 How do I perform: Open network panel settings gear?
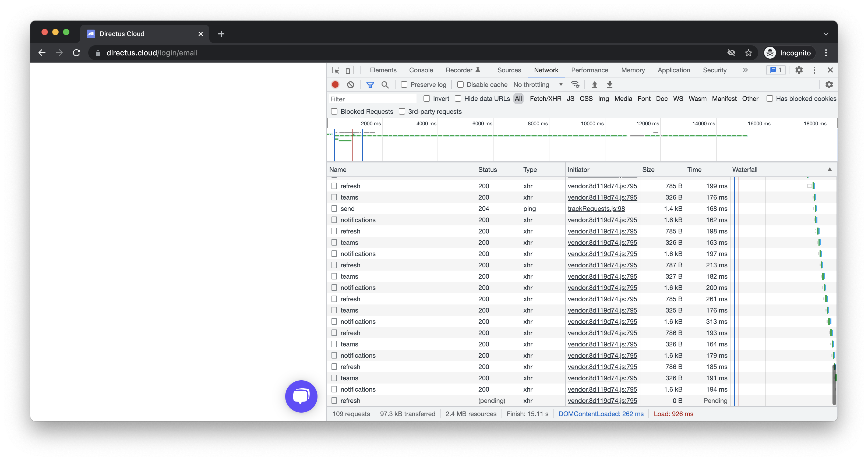click(x=829, y=84)
